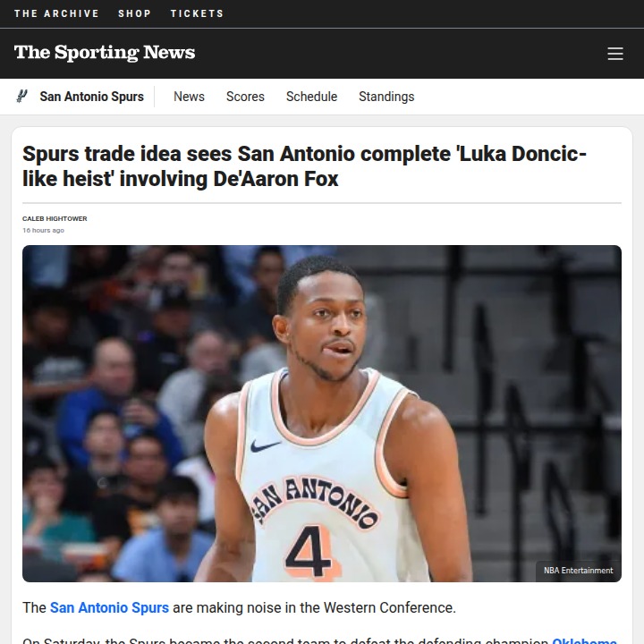Open the Tickets link
Screen dimensions: 644x644
click(x=197, y=13)
